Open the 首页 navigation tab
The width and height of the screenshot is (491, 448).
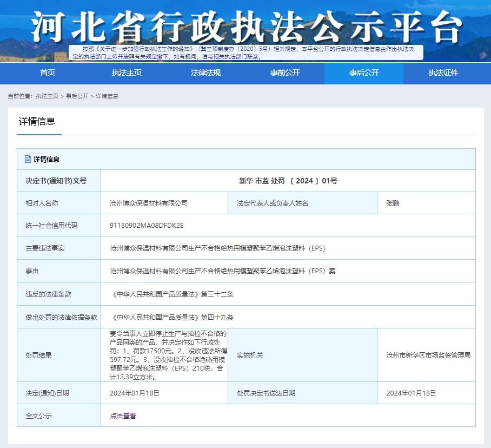(48, 73)
